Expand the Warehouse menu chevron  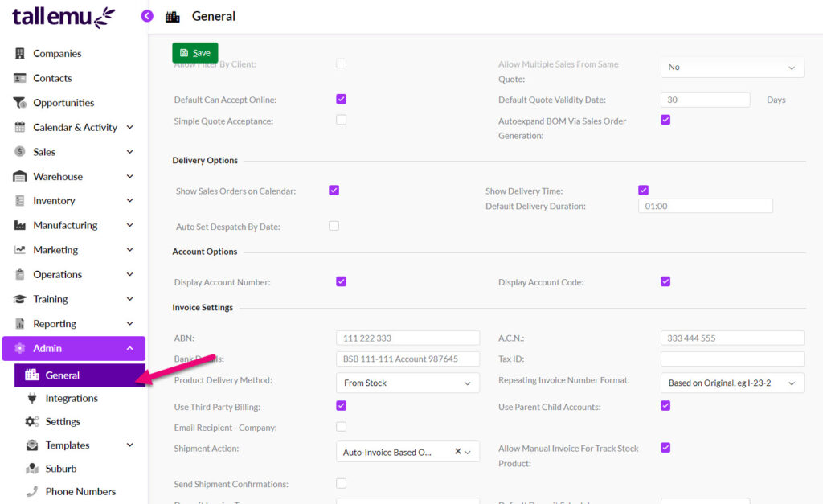tap(130, 176)
